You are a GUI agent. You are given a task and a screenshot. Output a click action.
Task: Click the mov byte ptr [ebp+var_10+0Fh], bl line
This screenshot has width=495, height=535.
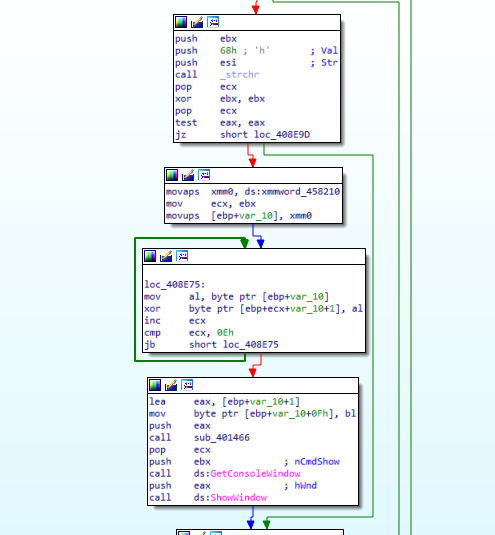pyautogui.click(x=252, y=414)
